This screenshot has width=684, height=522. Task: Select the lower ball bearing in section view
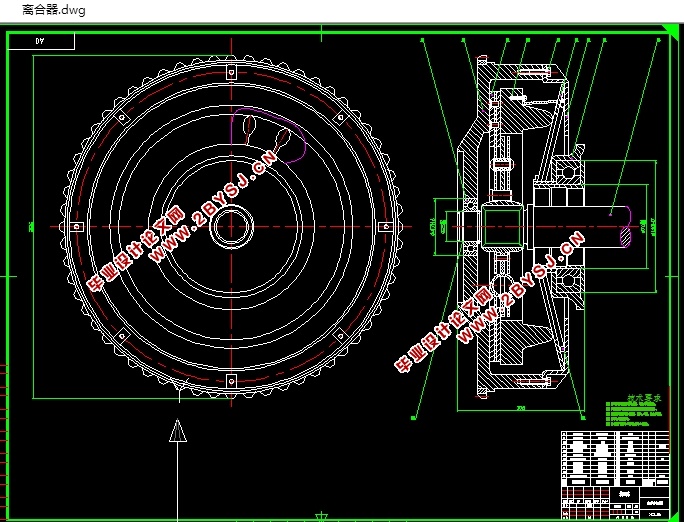click(568, 280)
